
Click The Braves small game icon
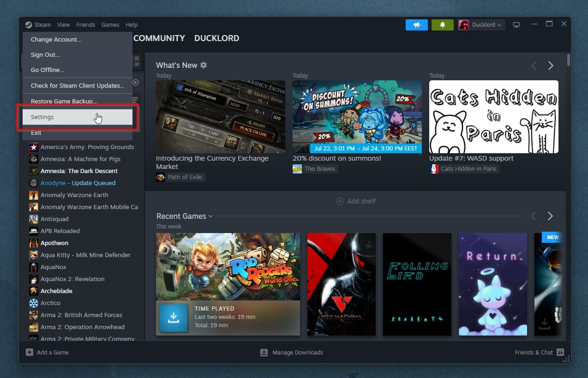point(297,169)
